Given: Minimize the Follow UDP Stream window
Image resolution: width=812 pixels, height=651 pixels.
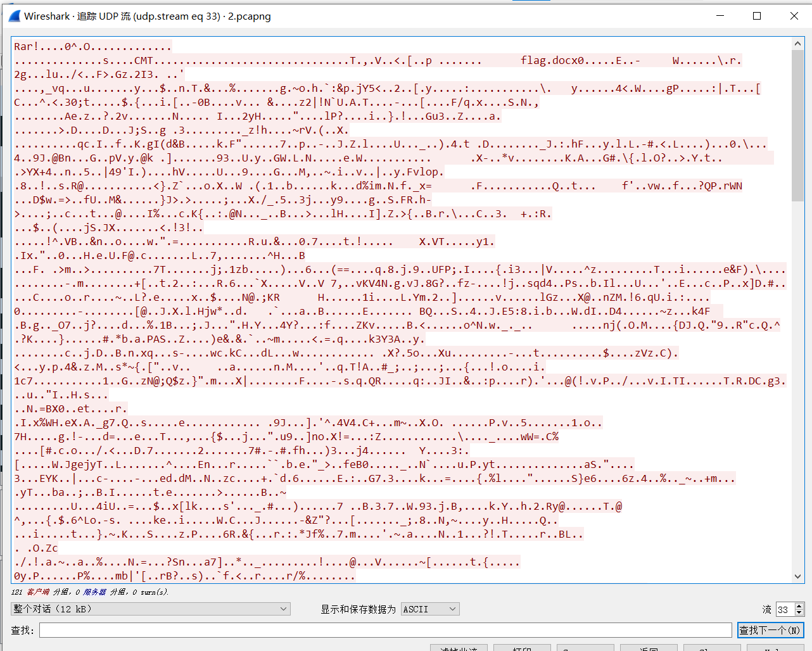Looking at the screenshot, I should (720, 16).
